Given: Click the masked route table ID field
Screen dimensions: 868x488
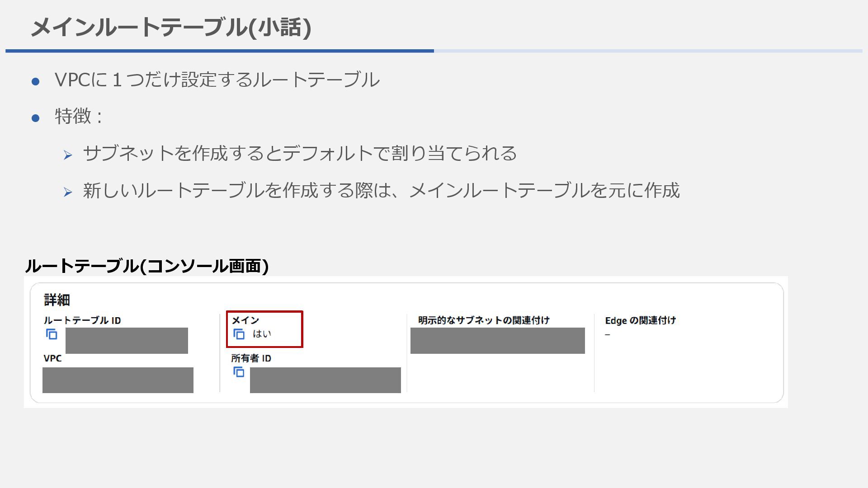Looking at the screenshot, I should (x=127, y=341).
